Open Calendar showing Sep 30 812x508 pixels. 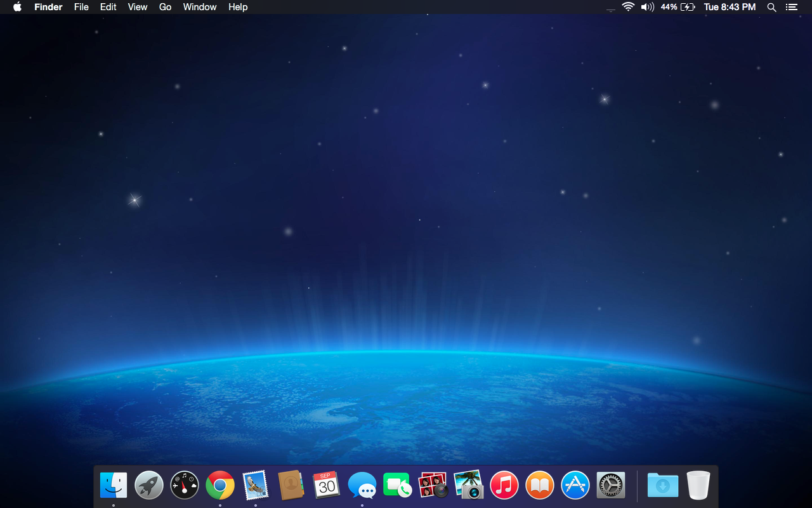click(x=327, y=486)
